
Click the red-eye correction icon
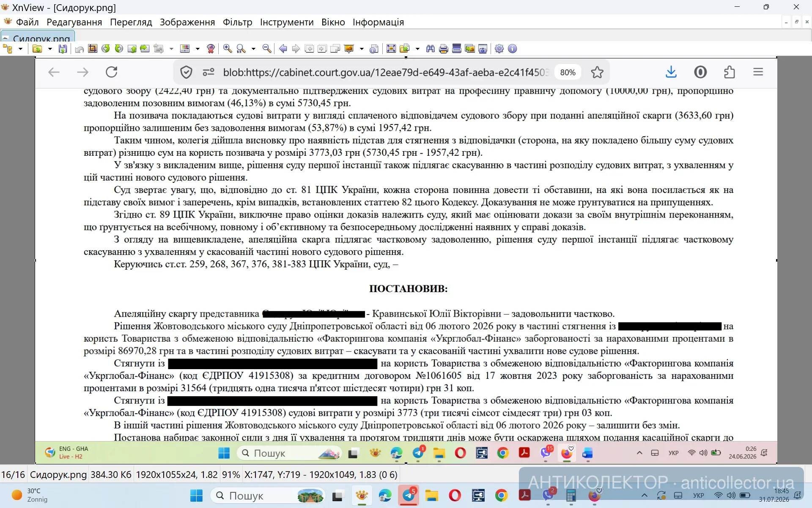pos(211,49)
